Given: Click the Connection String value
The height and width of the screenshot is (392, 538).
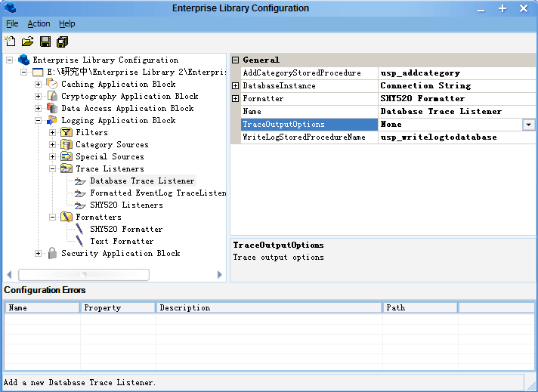Looking at the screenshot, I should [x=456, y=86].
